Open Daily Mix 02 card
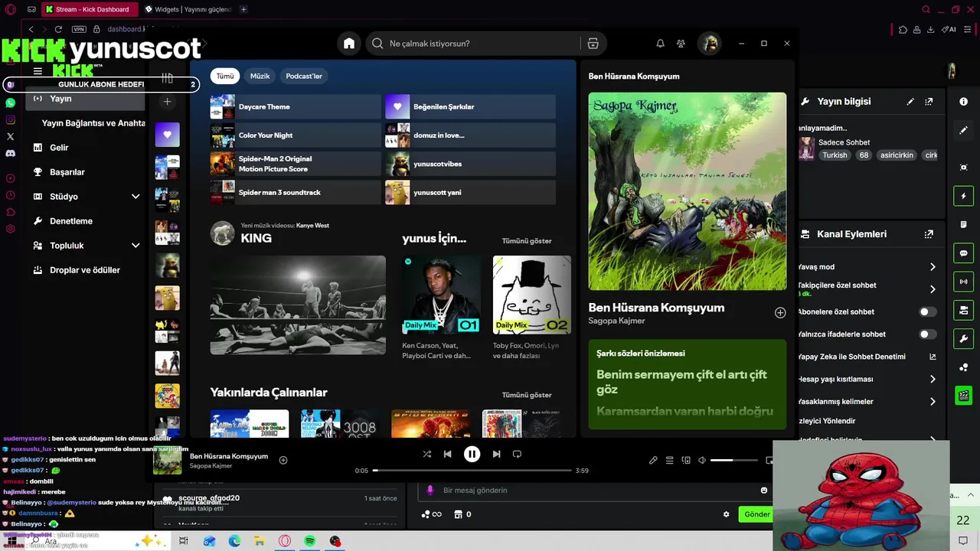 [532, 295]
